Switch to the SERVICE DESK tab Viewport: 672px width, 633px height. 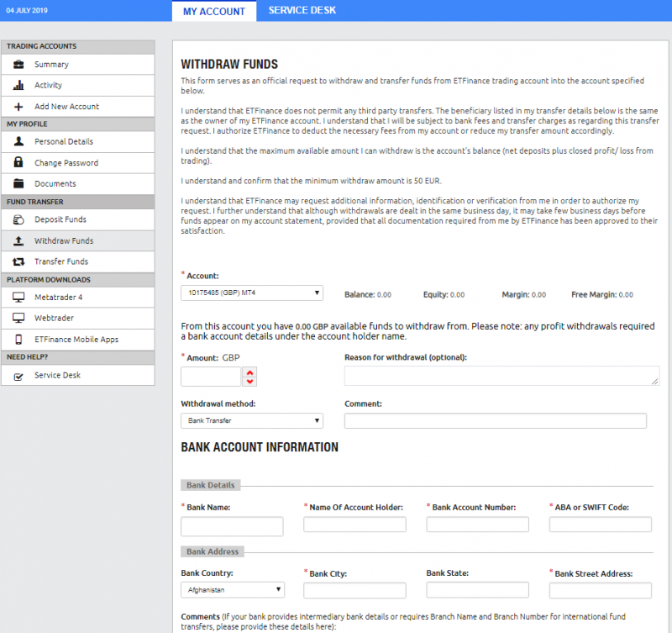302,10
